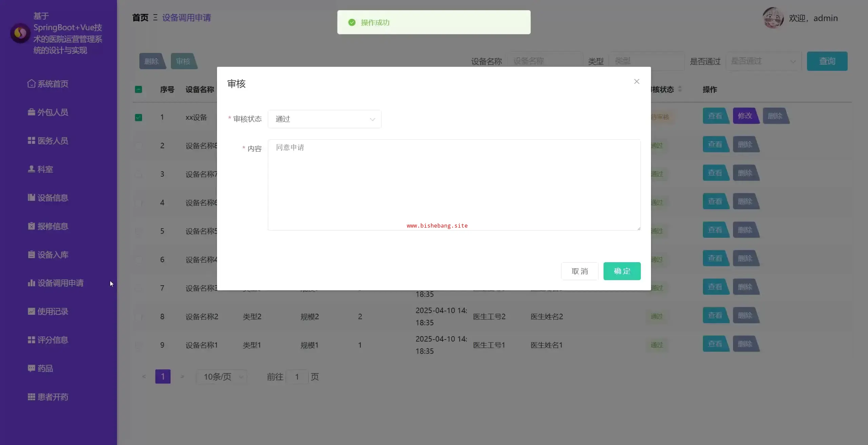
Task: Click the 内容 textarea containing 同意申请
Action: (454, 185)
